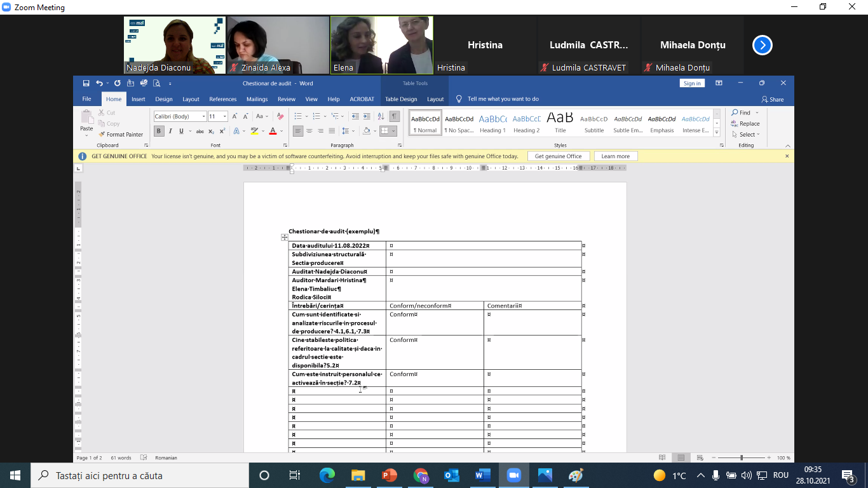Apply the Heading 1 style

click(x=492, y=122)
